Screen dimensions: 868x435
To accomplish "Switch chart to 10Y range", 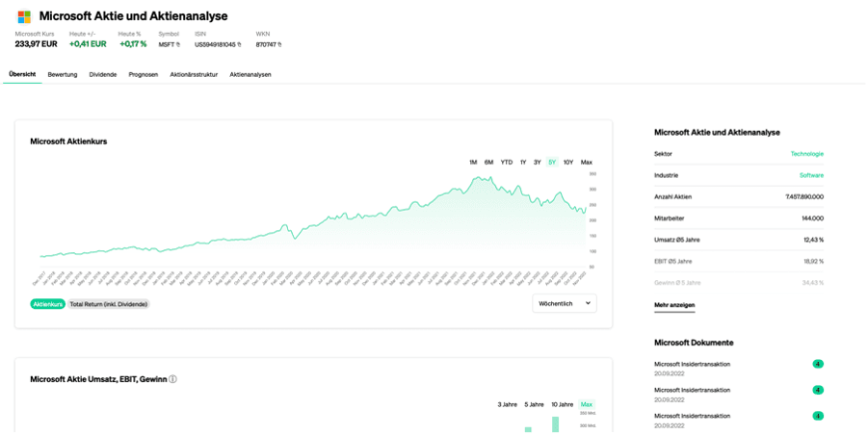I will click(568, 162).
